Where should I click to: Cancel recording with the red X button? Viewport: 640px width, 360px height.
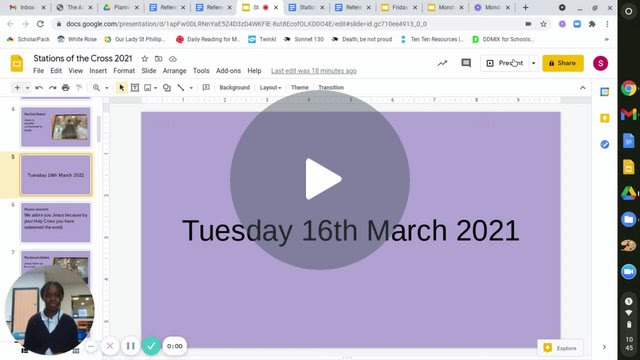tap(110, 346)
